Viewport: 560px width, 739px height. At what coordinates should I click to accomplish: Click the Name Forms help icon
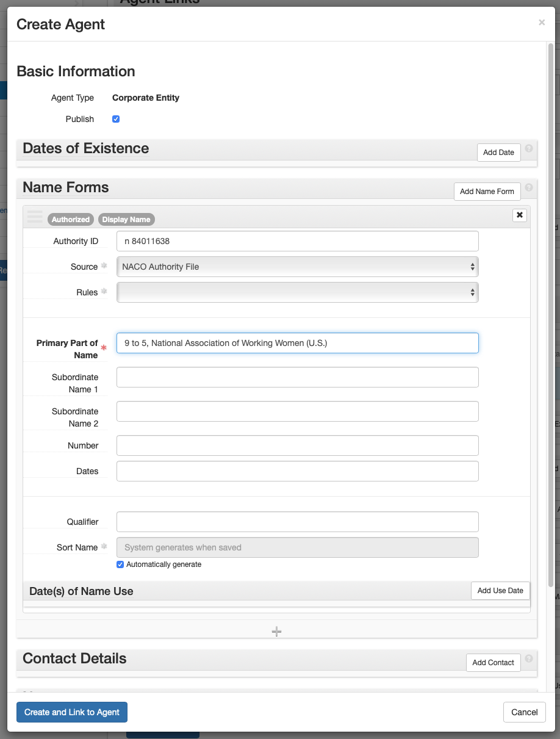(x=529, y=187)
